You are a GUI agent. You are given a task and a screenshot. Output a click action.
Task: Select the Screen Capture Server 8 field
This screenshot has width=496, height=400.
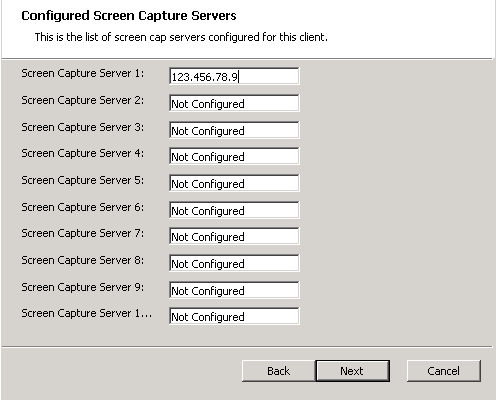[x=234, y=263]
